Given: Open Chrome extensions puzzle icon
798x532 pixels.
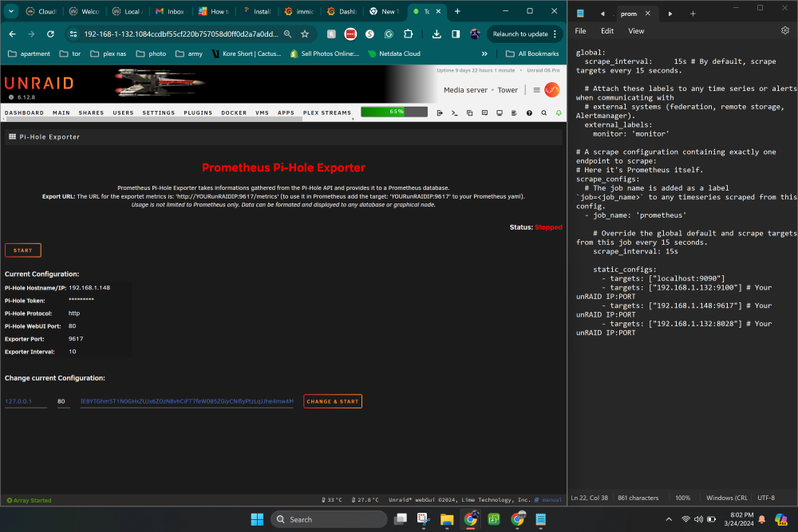Looking at the screenshot, I should click(408, 34).
